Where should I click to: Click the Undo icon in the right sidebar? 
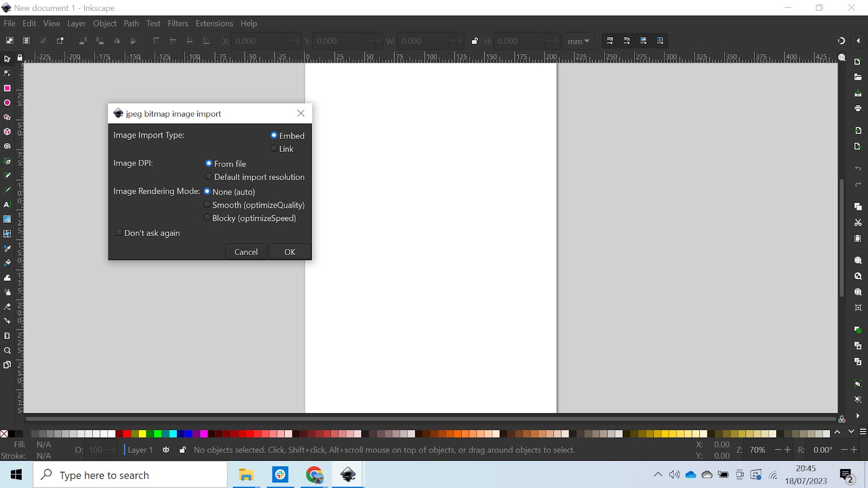[x=858, y=168]
